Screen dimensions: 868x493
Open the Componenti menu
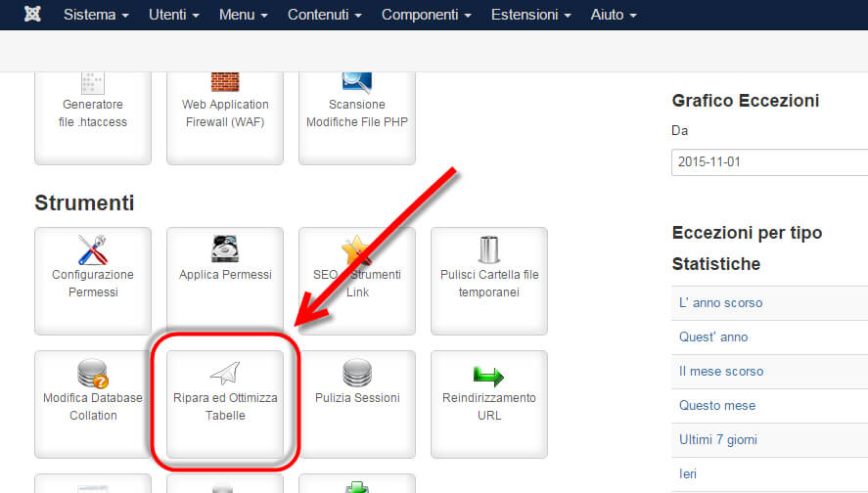(x=427, y=15)
